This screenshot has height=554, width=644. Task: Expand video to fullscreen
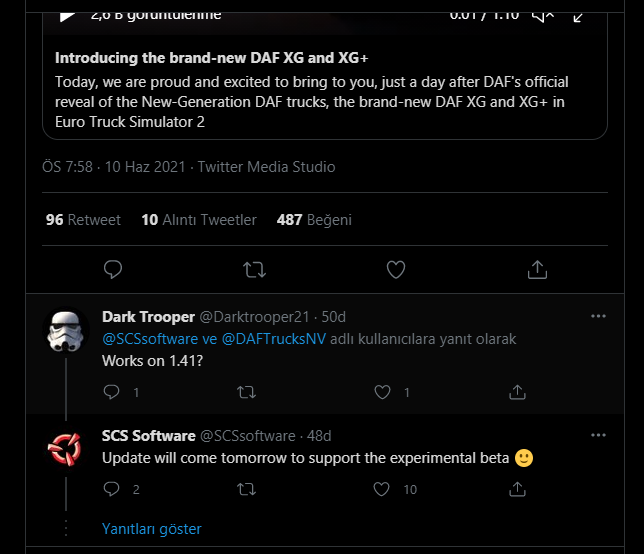pos(578,17)
